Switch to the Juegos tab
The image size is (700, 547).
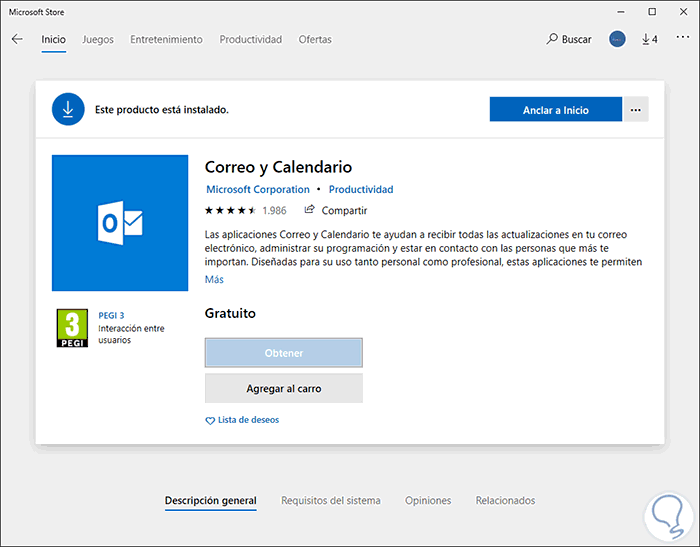(98, 40)
